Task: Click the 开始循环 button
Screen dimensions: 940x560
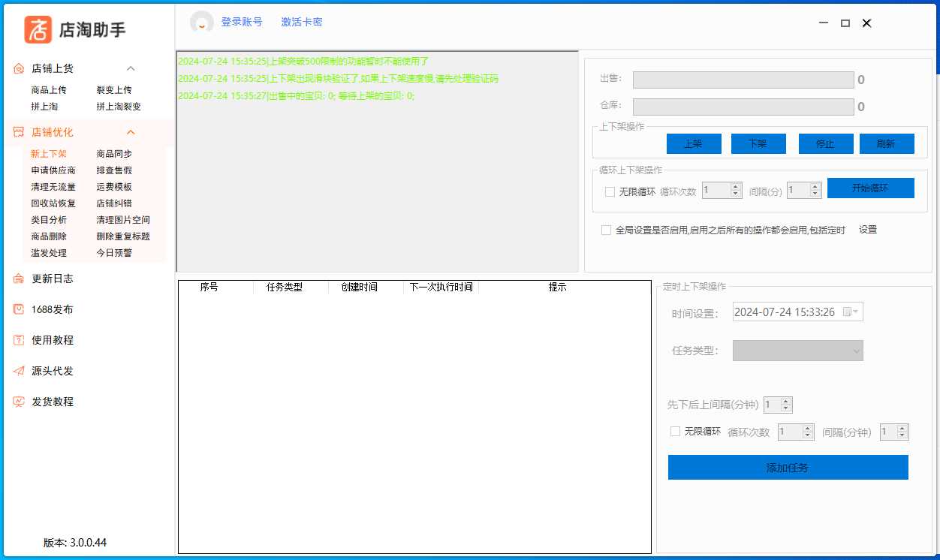Action: [870, 188]
